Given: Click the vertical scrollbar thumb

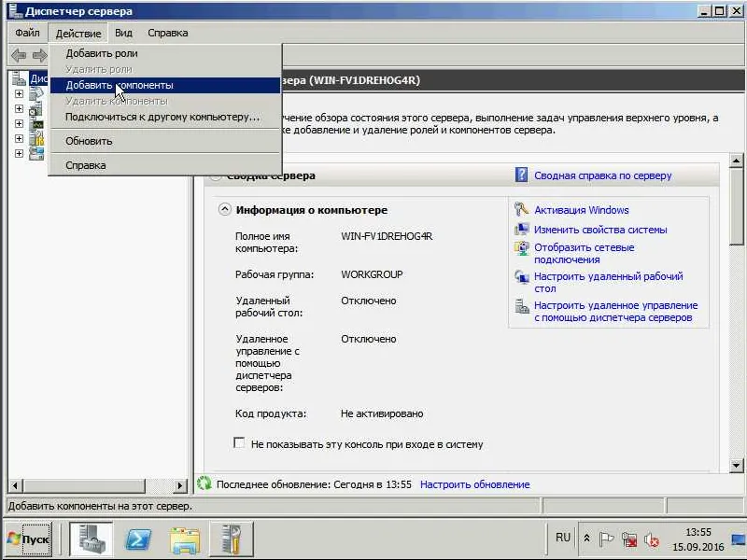Looking at the screenshot, I should click(736, 206).
